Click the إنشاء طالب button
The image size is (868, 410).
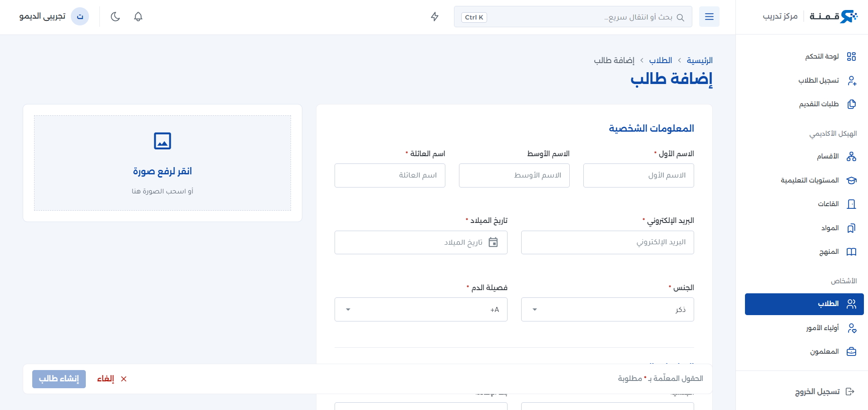pos(59,379)
